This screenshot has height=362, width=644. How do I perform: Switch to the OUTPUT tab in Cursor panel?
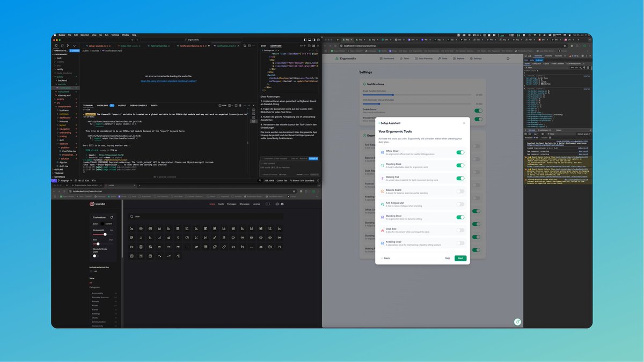point(122,106)
